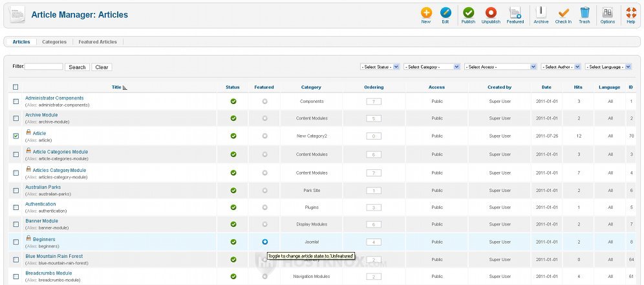The image size is (644, 285).
Task: Sort by the Created by column header
Action: pyautogui.click(x=499, y=87)
